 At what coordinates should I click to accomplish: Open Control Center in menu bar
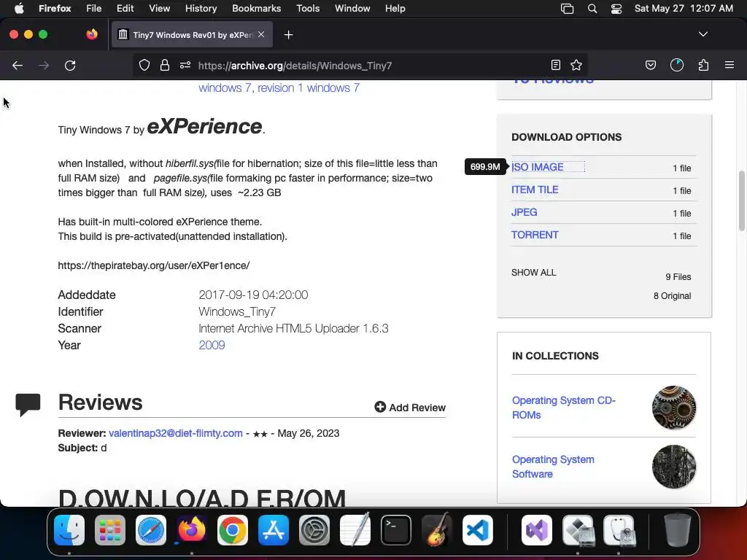pos(616,9)
